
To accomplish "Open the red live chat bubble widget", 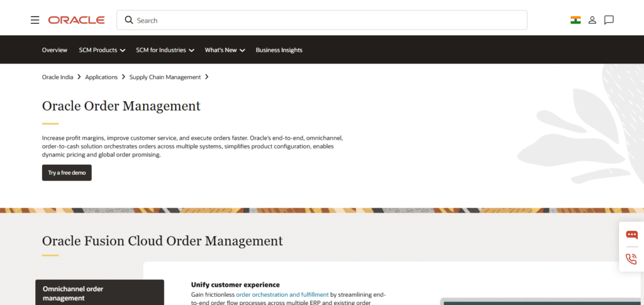I will point(631,235).
